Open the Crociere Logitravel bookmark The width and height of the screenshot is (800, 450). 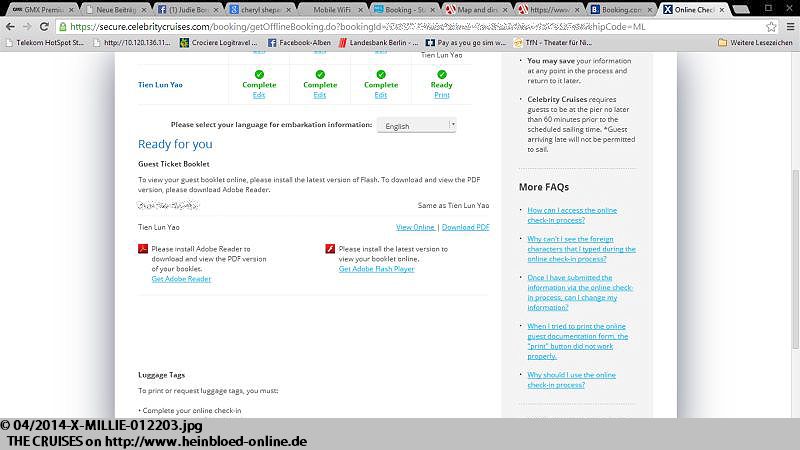click(x=219, y=43)
